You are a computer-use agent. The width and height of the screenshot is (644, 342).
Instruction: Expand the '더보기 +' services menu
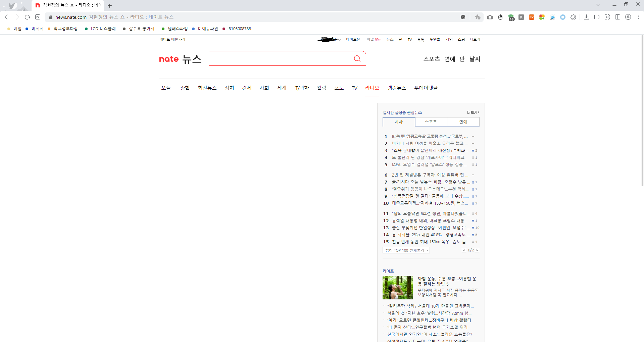476,39
